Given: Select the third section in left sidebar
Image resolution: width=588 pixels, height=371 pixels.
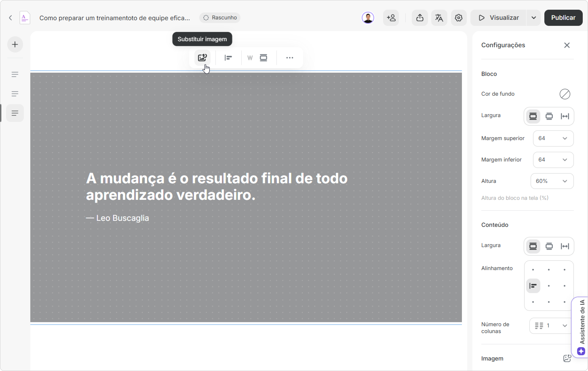Looking at the screenshot, I should pos(15,113).
